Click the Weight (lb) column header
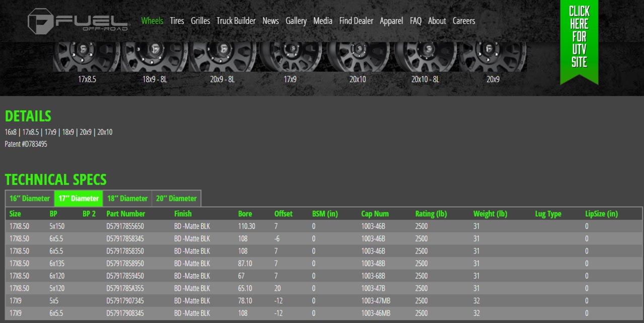This screenshot has width=644, height=323. pos(490,214)
